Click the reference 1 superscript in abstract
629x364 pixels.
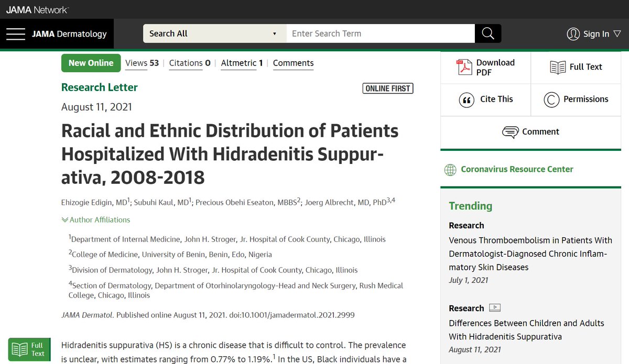(274, 356)
